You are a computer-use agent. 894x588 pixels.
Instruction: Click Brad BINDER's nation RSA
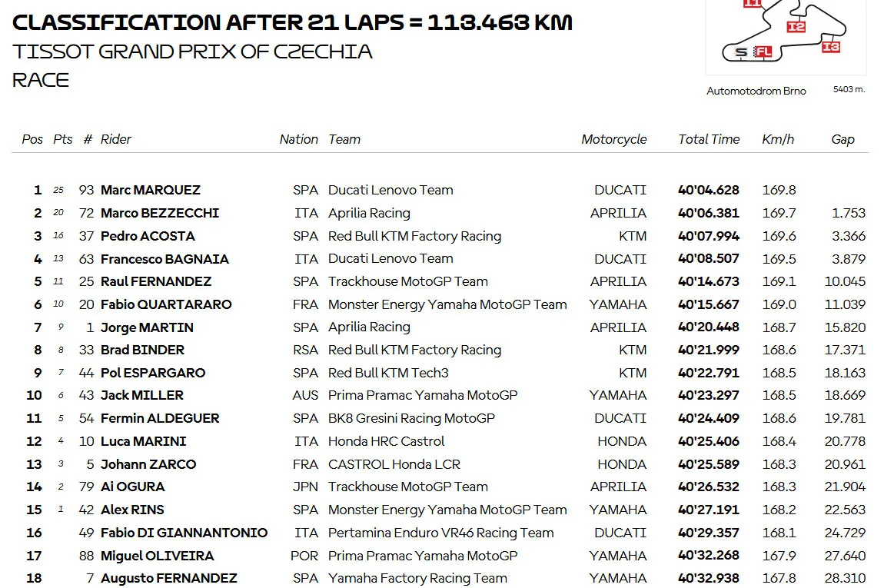(x=305, y=350)
